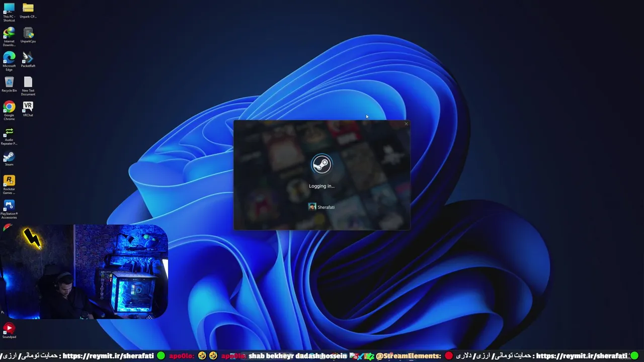This screenshot has height=362, width=644.
Task: Click the reymit.ir/sherafati link at ticker right
Action: click(x=582, y=356)
